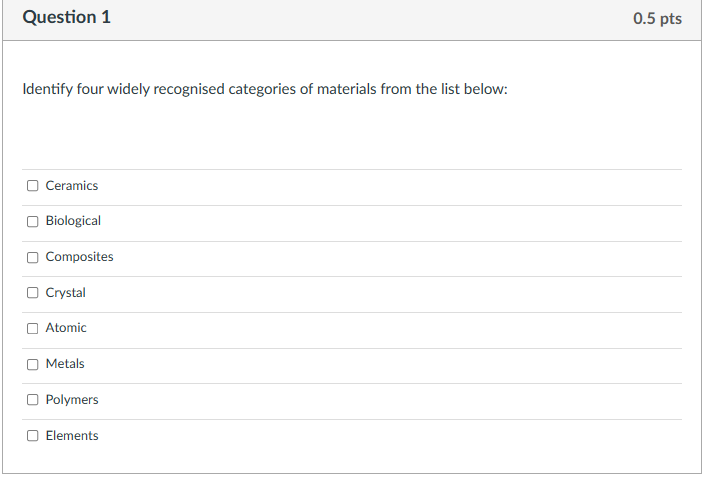
Task: Toggle the Crystal checkbox
Action: click(33, 293)
